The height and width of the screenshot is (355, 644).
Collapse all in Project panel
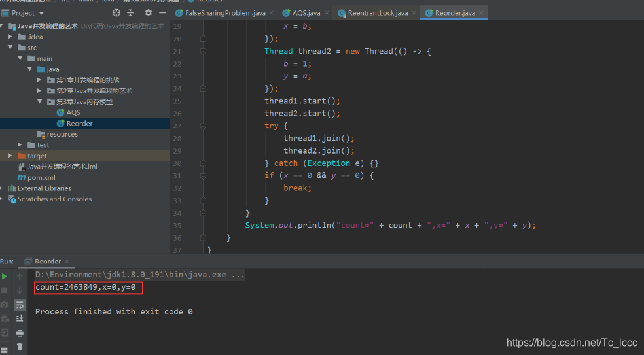131,12
